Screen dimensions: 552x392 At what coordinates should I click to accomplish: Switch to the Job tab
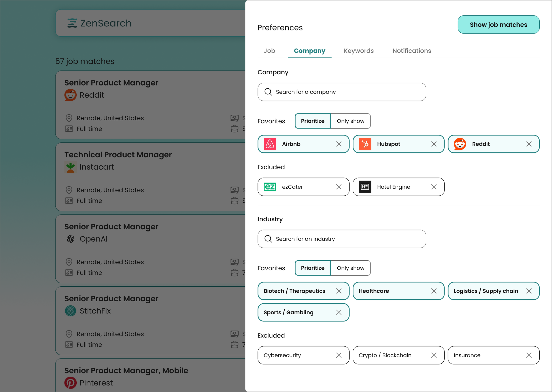(269, 51)
